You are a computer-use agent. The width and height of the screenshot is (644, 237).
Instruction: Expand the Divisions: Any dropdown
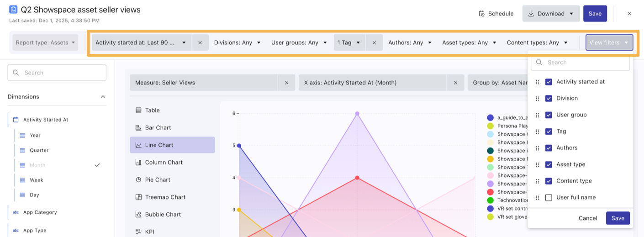pos(237,42)
